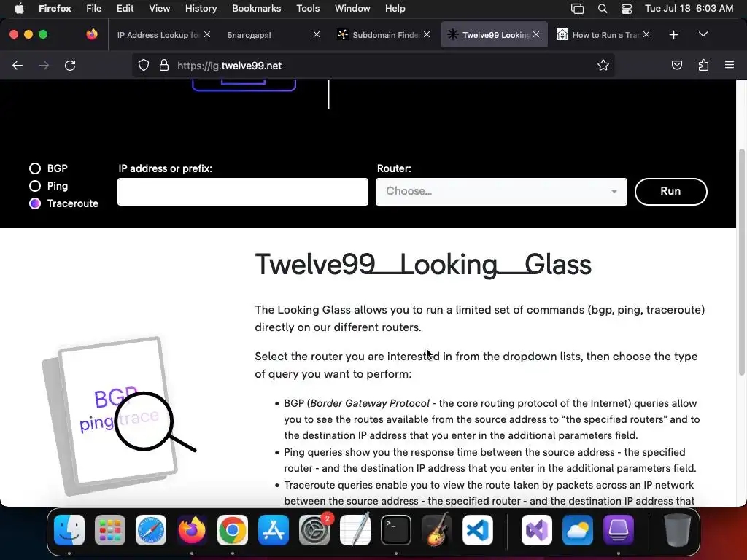Click the BGP ping trace magnifier illustration
The height and width of the screenshot is (560, 747).
120,416
